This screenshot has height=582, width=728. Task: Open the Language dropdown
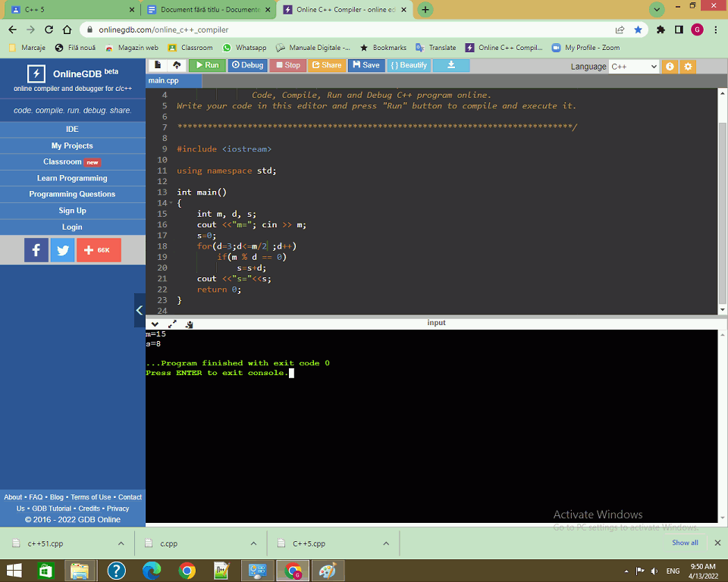[633, 67]
